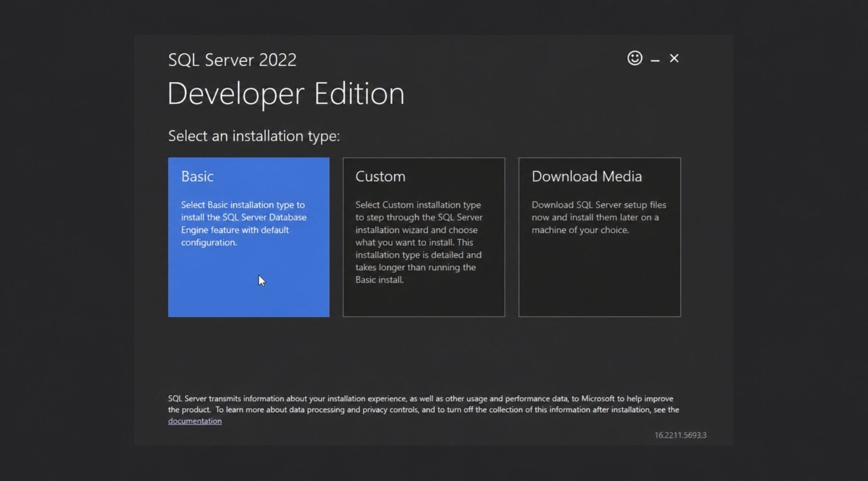Pick the Download Media option

tap(600, 237)
